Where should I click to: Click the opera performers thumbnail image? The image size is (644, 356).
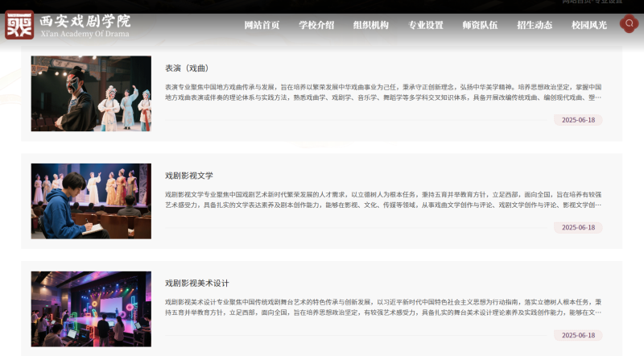coord(91,93)
